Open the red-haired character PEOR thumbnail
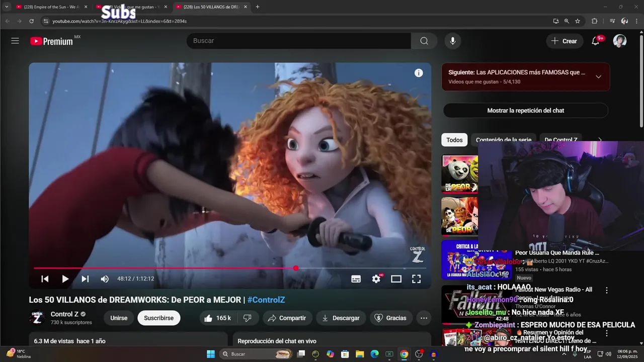Viewport: 644px width, 362px height. (x=459, y=216)
